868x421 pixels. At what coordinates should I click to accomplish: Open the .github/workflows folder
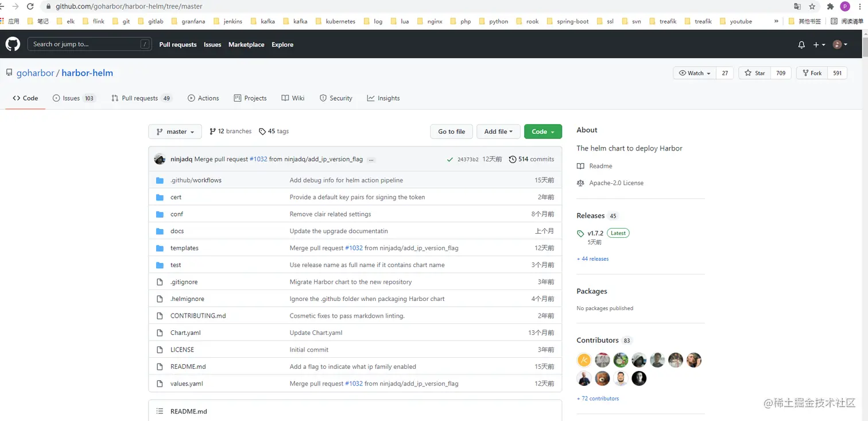pos(196,180)
